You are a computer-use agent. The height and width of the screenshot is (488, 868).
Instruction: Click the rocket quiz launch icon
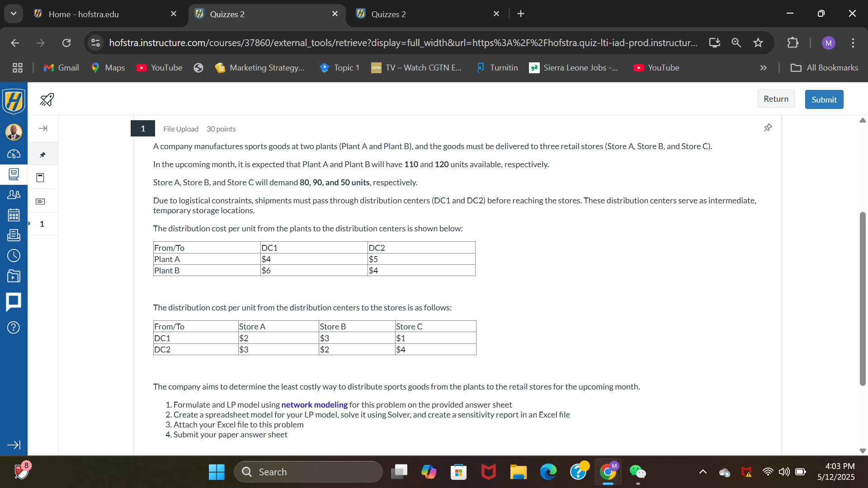pyautogui.click(x=47, y=99)
